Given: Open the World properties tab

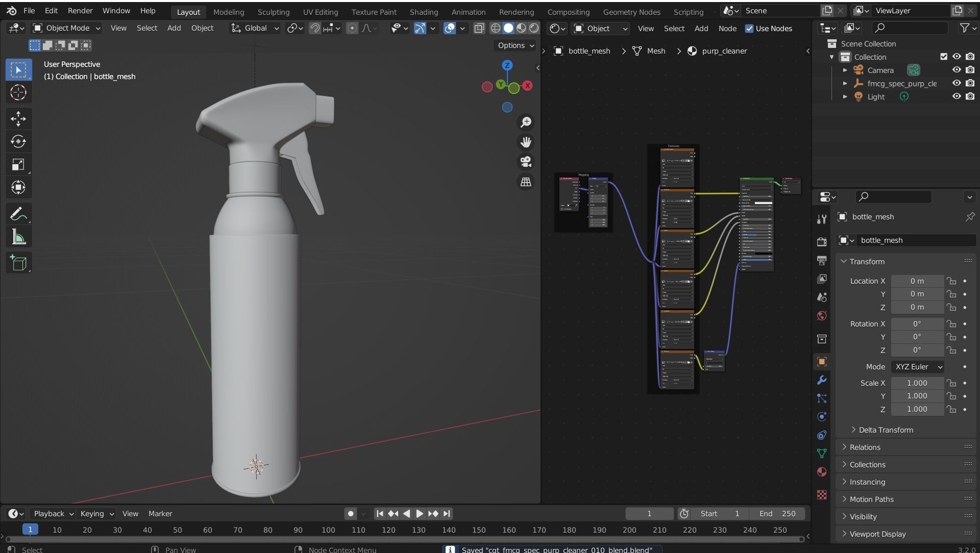Looking at the screenshot, I should (822, 316).
